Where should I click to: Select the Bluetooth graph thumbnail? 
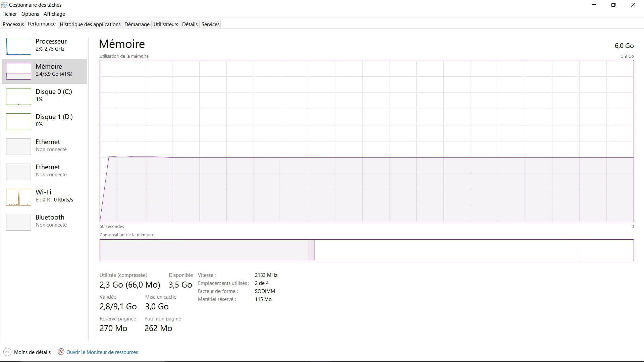[18, 222]
